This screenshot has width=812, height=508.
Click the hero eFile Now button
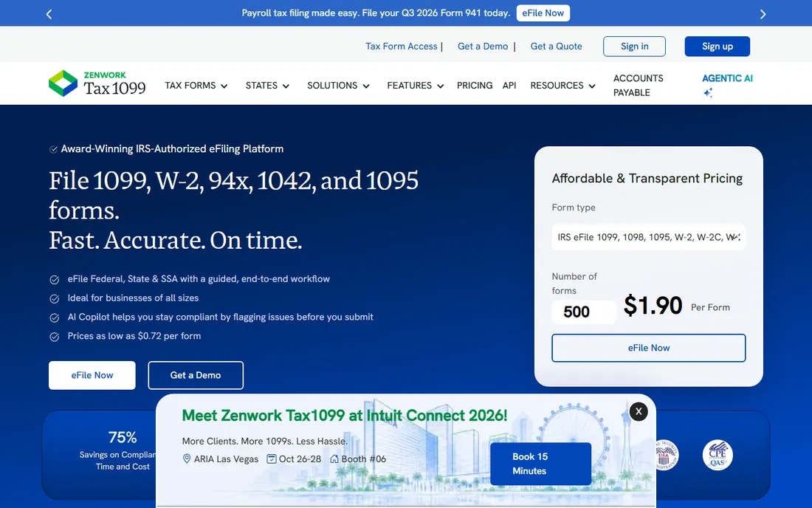pos(92,375)
